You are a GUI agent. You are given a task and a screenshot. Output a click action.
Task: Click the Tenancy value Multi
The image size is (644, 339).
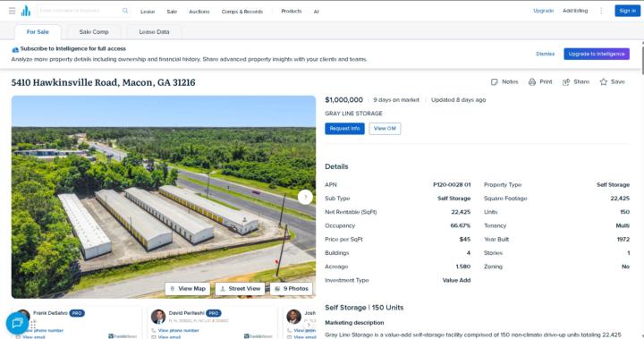click(623, 225)
